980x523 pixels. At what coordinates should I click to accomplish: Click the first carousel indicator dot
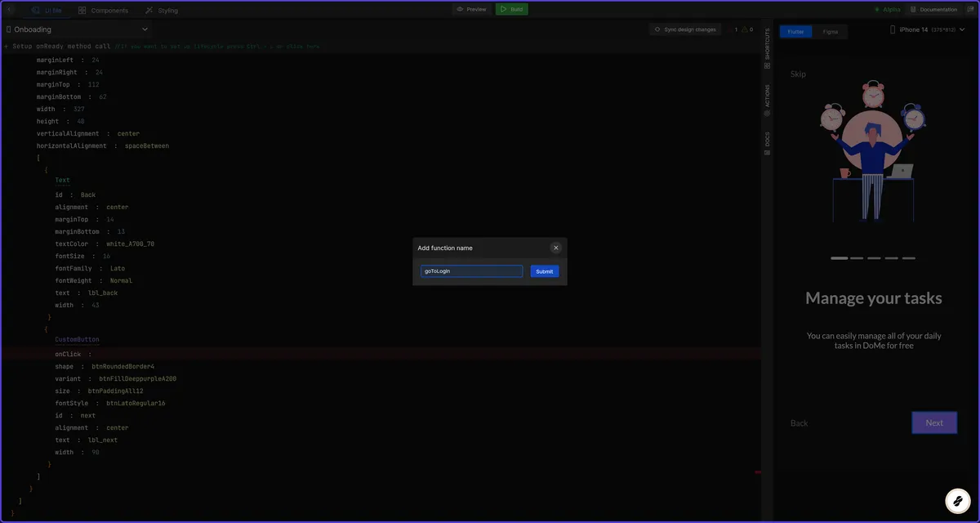840,257
